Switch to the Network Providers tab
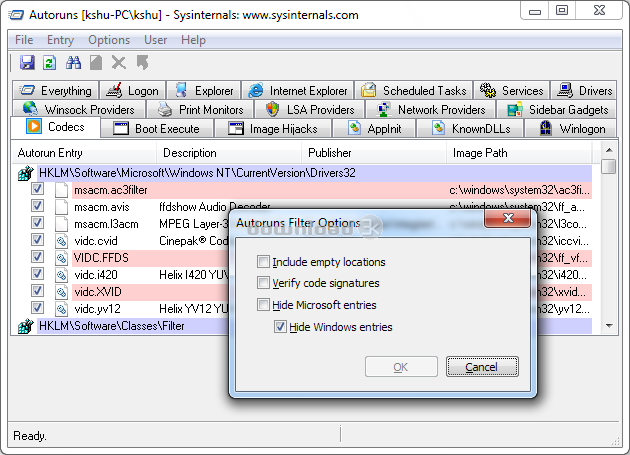630x455 pixels. 431,109
